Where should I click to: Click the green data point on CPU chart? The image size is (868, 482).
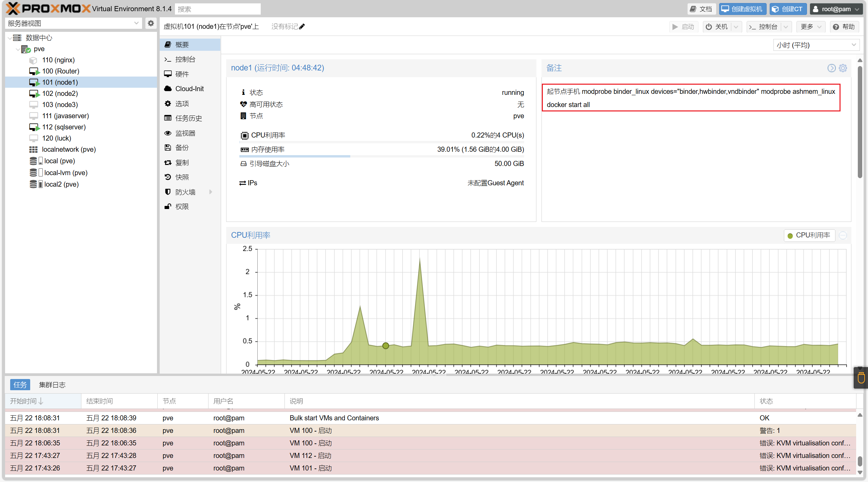tap(386, 346)
